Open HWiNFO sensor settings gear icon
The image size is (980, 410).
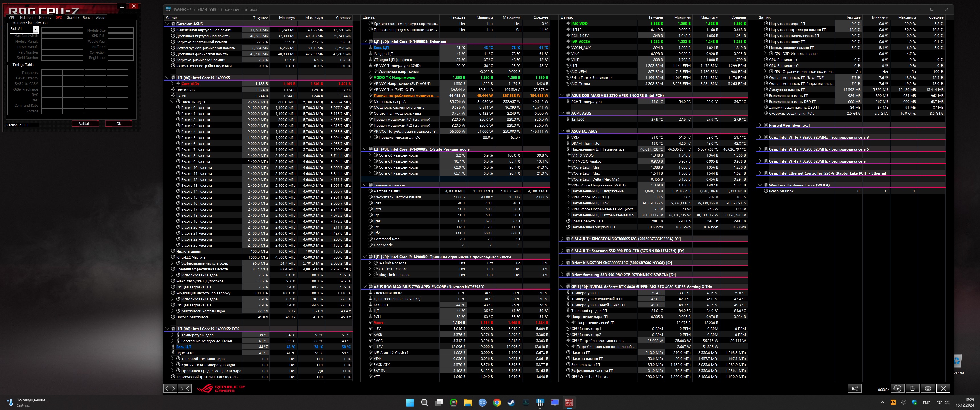point(928,388)
